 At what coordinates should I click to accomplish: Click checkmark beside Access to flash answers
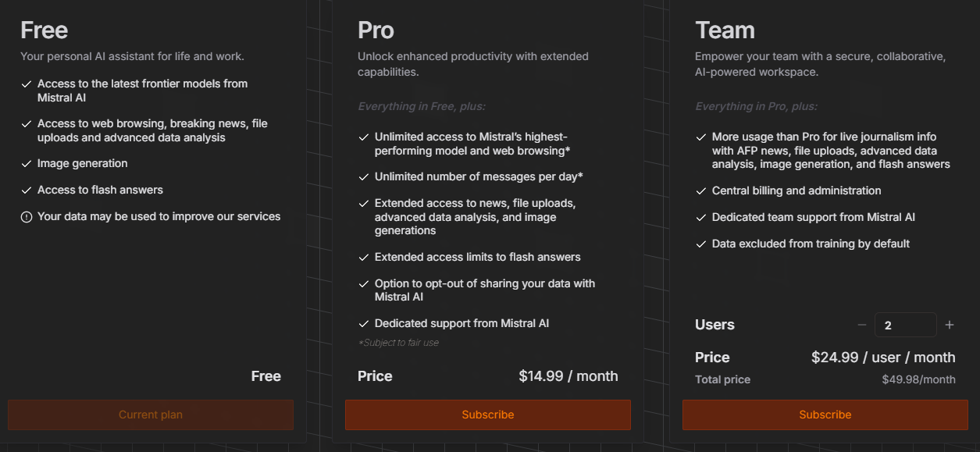click(x=27, y=190)
